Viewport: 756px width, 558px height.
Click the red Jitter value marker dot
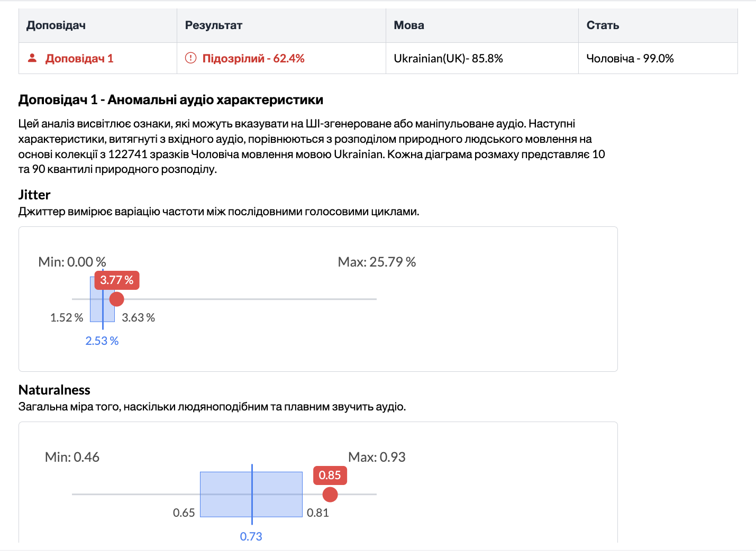point(116,299)
